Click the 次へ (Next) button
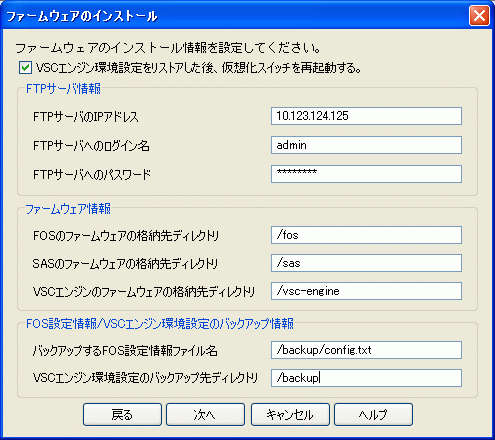The image size is (495, 440). coord(205,415)
